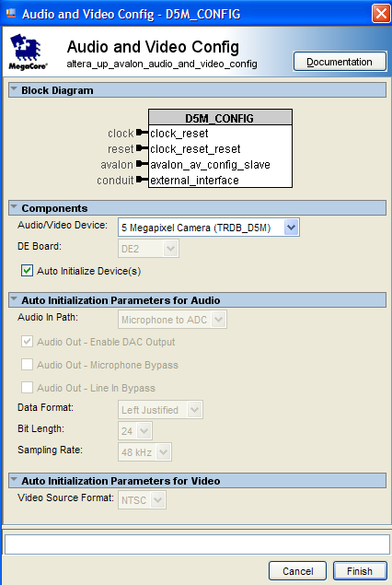The image size is (392, 585).
Task: Toggle Audio Out - Enable DAC Output checkbox
Action: point(27,342)
